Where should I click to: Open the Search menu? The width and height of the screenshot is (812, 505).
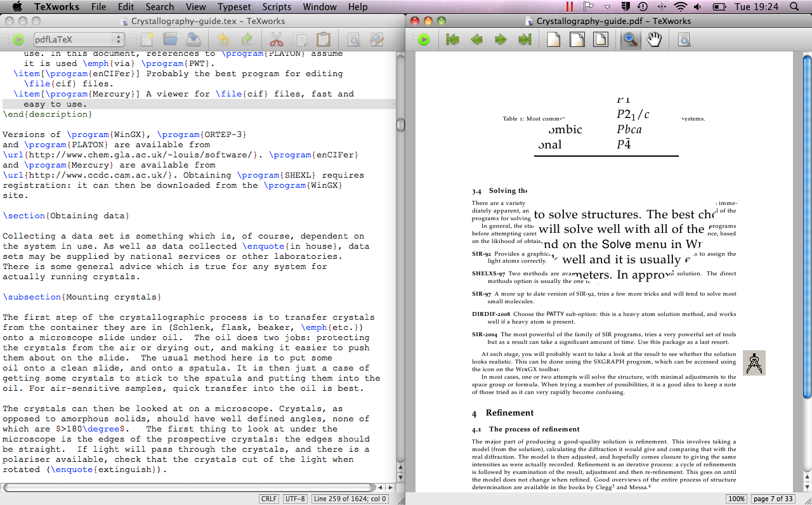159,7
